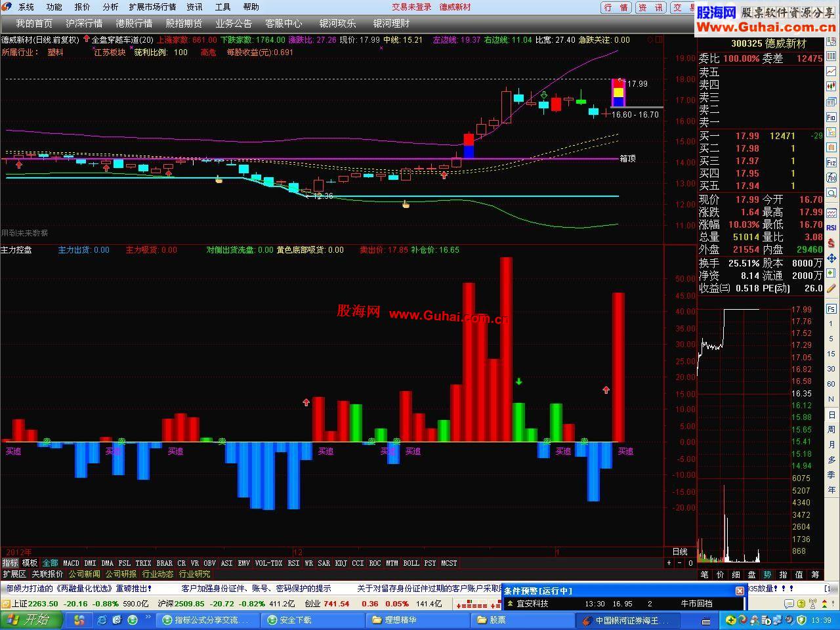Open 股指期货 page
This screenshot has height=630, width=840.
point(184,23)
